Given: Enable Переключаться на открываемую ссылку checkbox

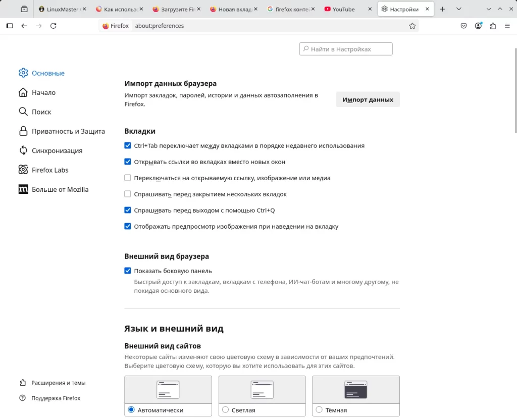Looking at the screenshot, I should [x=128, y=178].
